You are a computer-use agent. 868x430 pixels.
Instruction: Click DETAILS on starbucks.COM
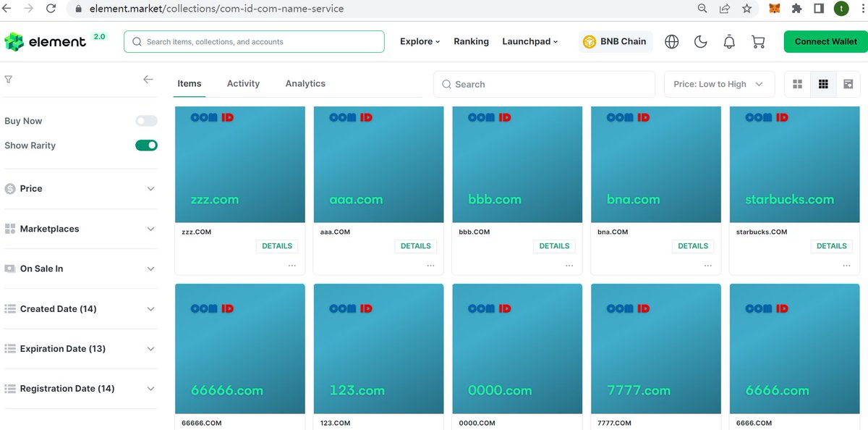[x=832, y=246]
